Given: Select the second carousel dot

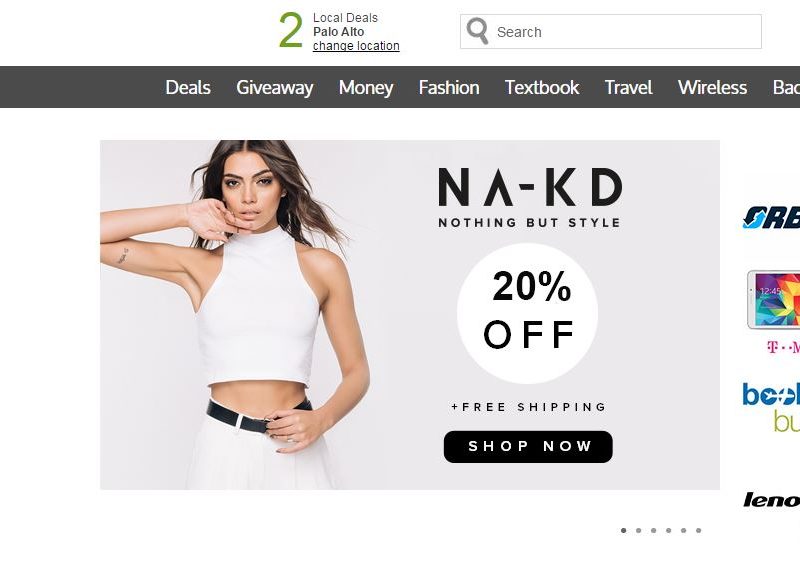Looking at the screenshot, I should click(638, 530).
